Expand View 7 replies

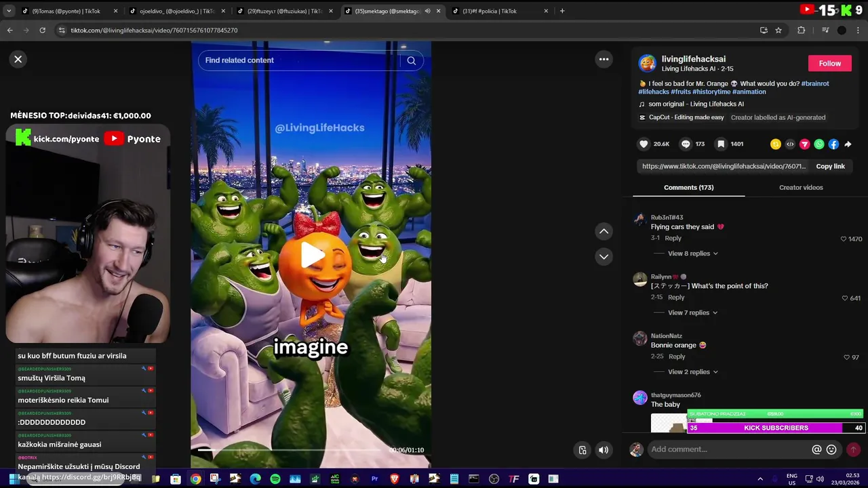click(692, 312)
